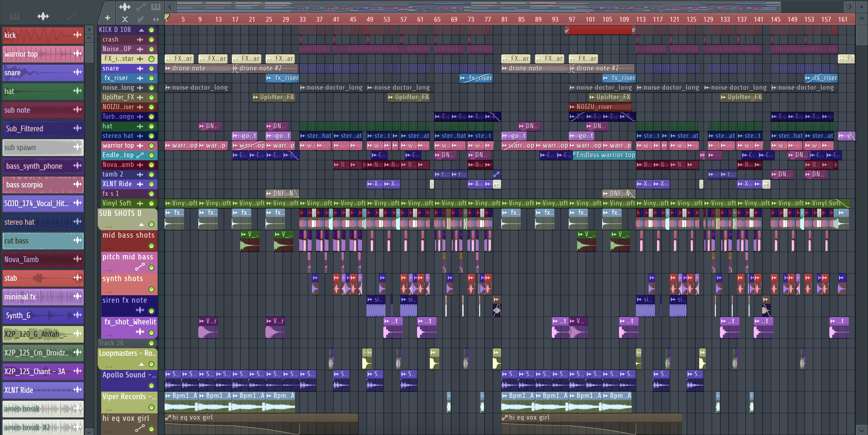The height and width of the screenshot is (435, 868).
Task: Click the curve fade icon in playlist toolbar
Action: pos(140,19)
